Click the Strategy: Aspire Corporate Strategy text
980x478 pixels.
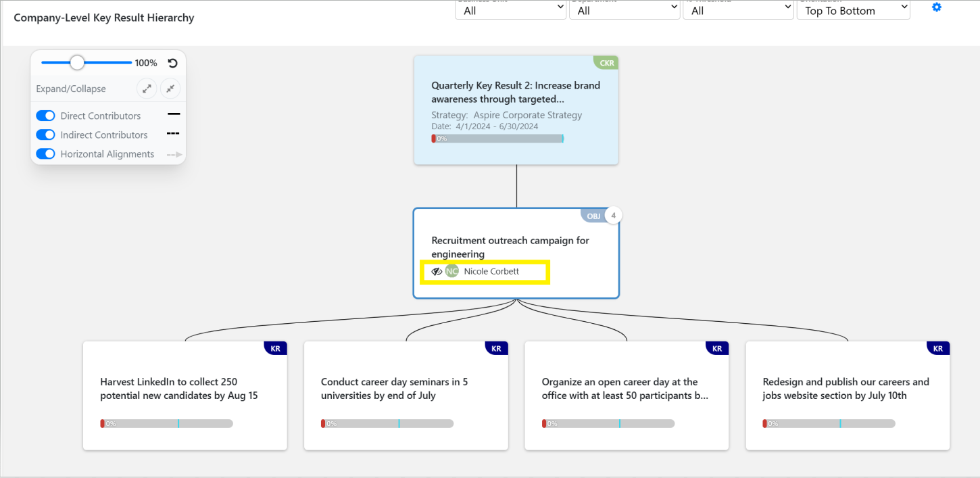(507, 115)
